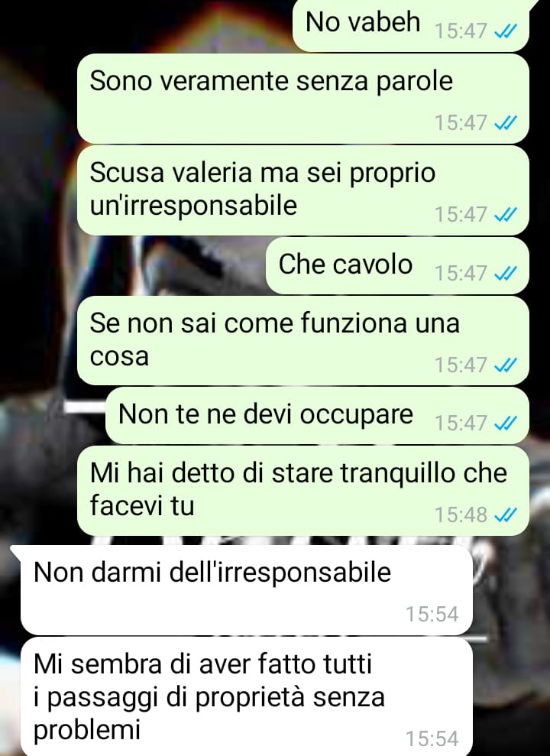Select the 'Che cavolo' message
550x756 pixels.
pos(397,266)
